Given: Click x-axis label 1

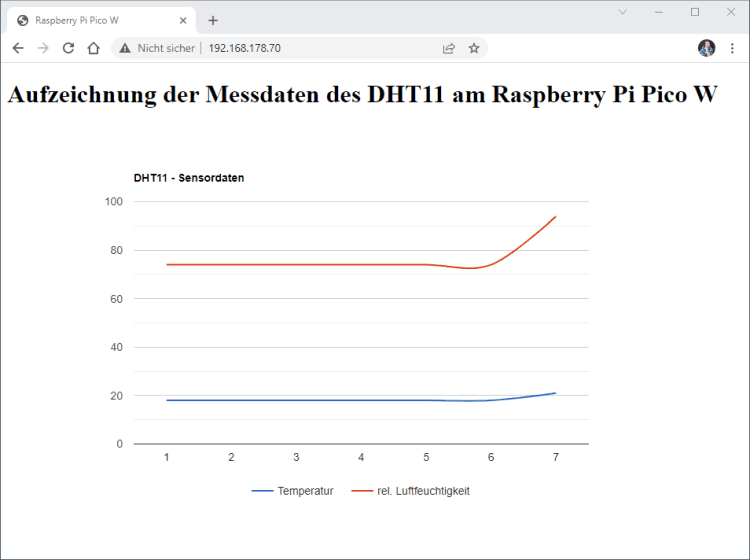Looking at the screenshot, I should [166, 457].
